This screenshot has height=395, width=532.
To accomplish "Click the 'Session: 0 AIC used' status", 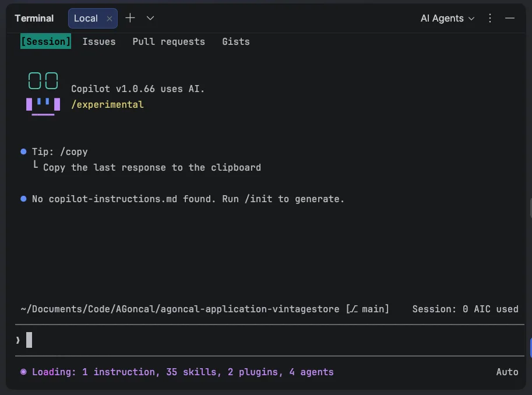I will (465, 309).
